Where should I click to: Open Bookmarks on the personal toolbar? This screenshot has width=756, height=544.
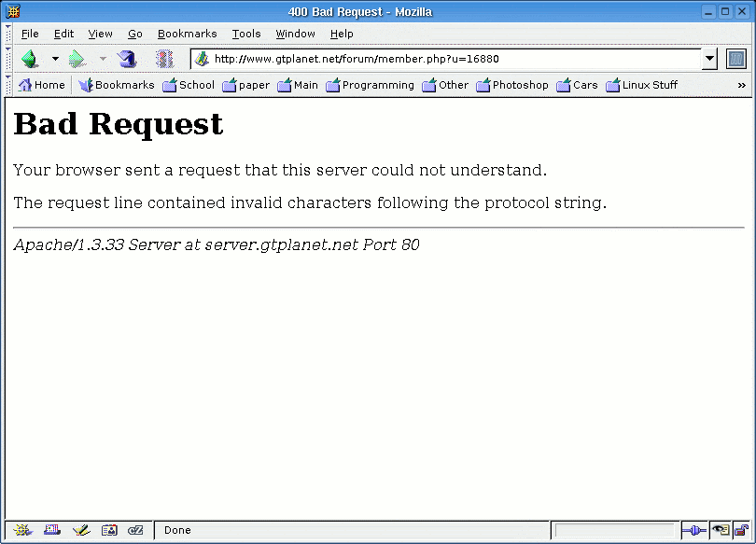click(x=116, y=85)
